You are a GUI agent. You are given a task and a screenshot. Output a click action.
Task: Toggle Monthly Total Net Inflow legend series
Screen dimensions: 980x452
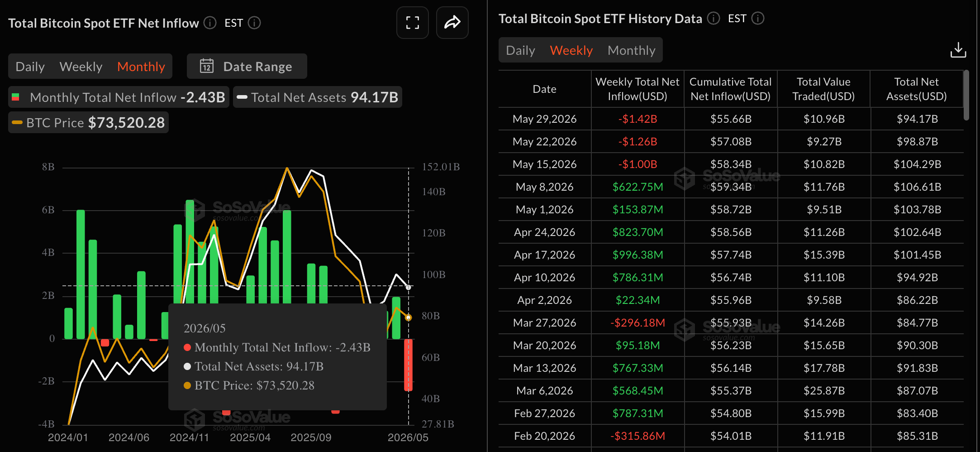click(119, 97)
